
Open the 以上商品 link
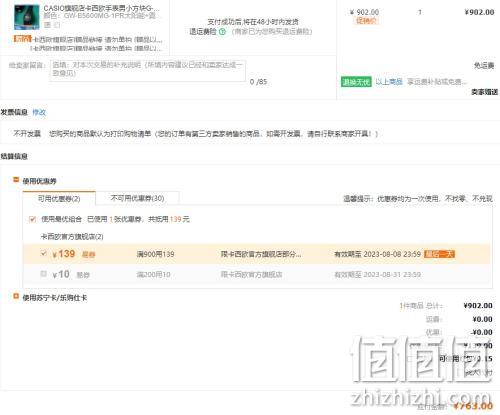(389, 82)
